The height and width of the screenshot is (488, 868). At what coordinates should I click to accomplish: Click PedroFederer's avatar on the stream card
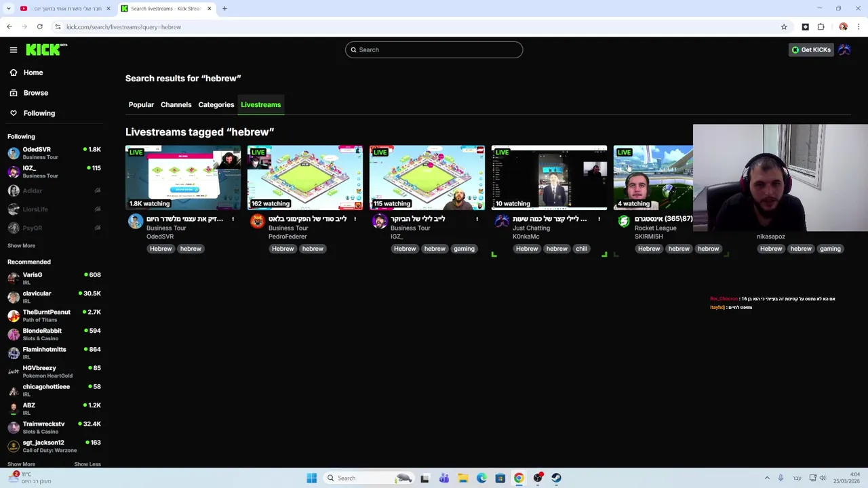click(258, 221)
